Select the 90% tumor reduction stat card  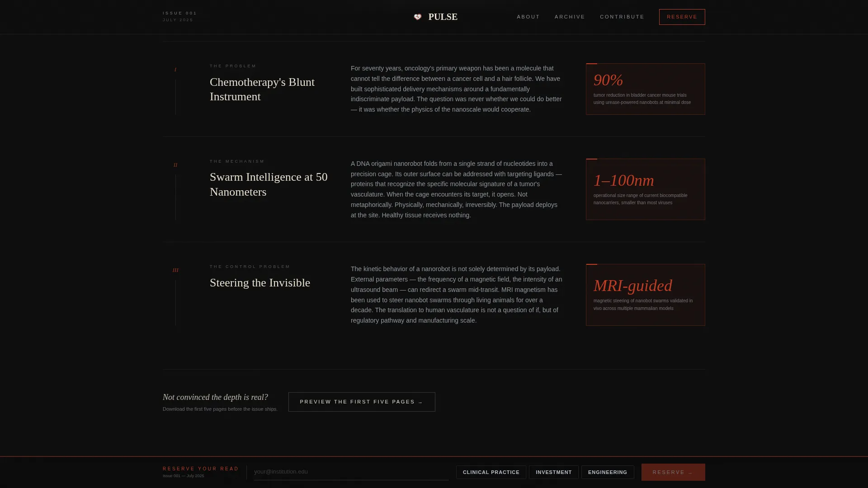click(x=645, y=89)
